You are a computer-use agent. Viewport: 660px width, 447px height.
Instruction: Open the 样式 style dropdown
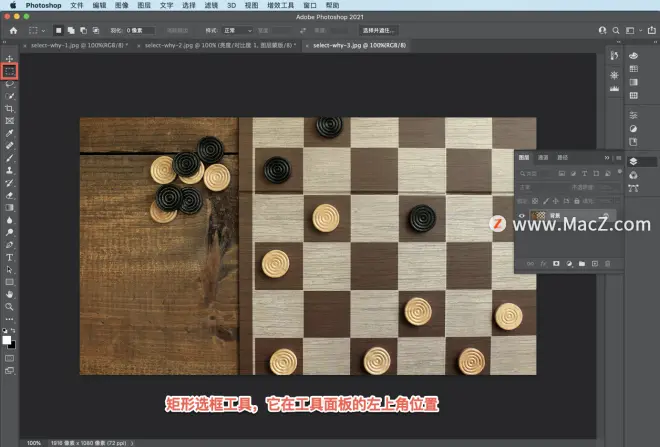[x=238, y=31]
